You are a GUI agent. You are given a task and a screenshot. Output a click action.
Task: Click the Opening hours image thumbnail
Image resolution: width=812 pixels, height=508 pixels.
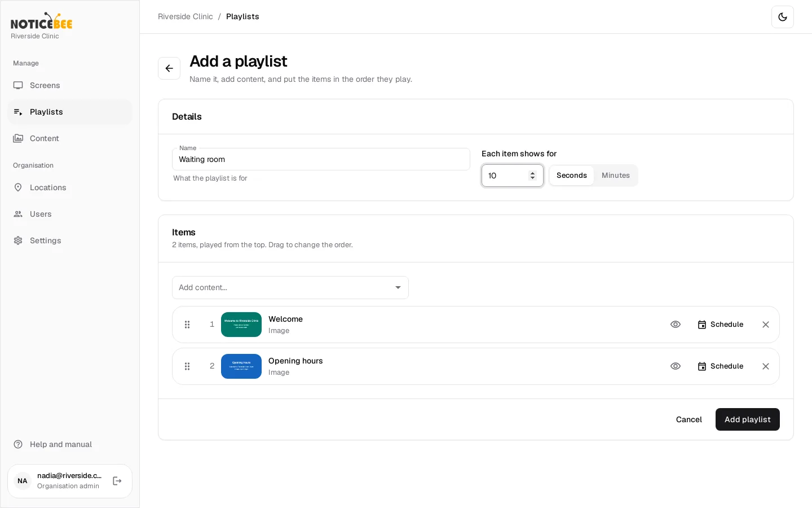click(x=241, y=366)
